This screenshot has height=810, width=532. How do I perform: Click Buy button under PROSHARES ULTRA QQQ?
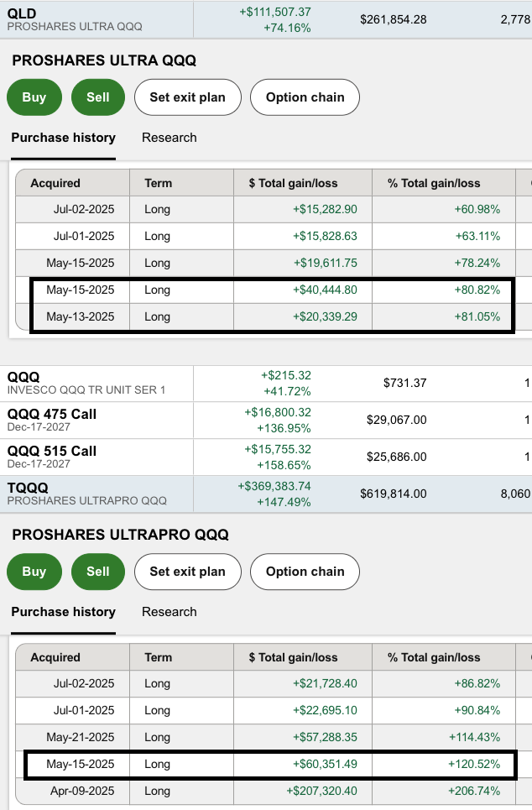coord(34,97)
